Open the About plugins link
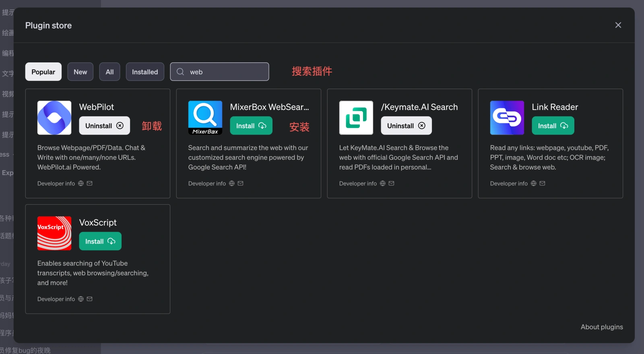The width and height of the screenshot is (644, 354). tap(602, 327)
